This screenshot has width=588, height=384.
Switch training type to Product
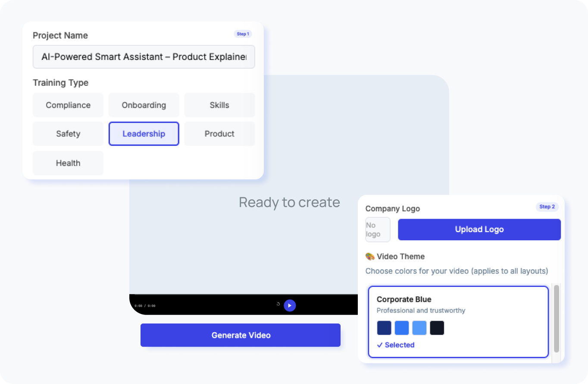219,134
